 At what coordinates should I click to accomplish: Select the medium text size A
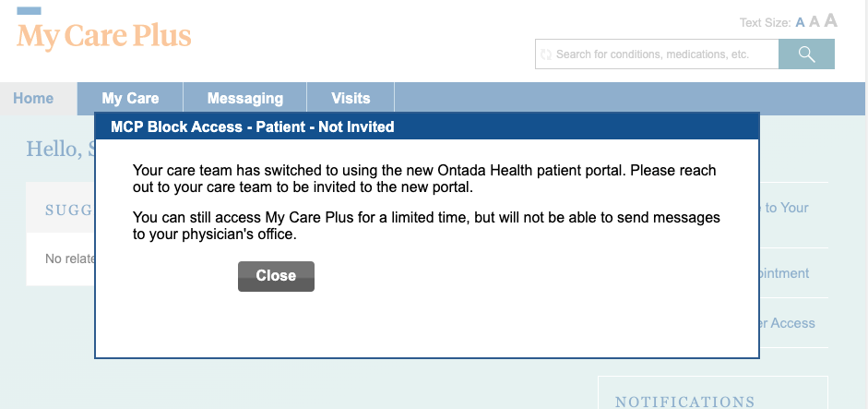[x=814, y=21]
